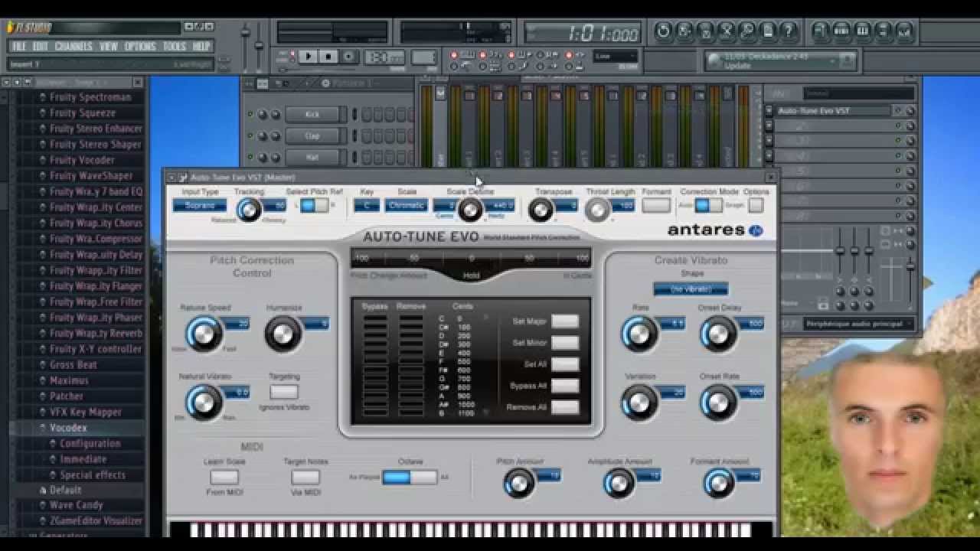Click the Default preset icon under Vocodex
Screen dimensions: 980x551
pos(43,490)
